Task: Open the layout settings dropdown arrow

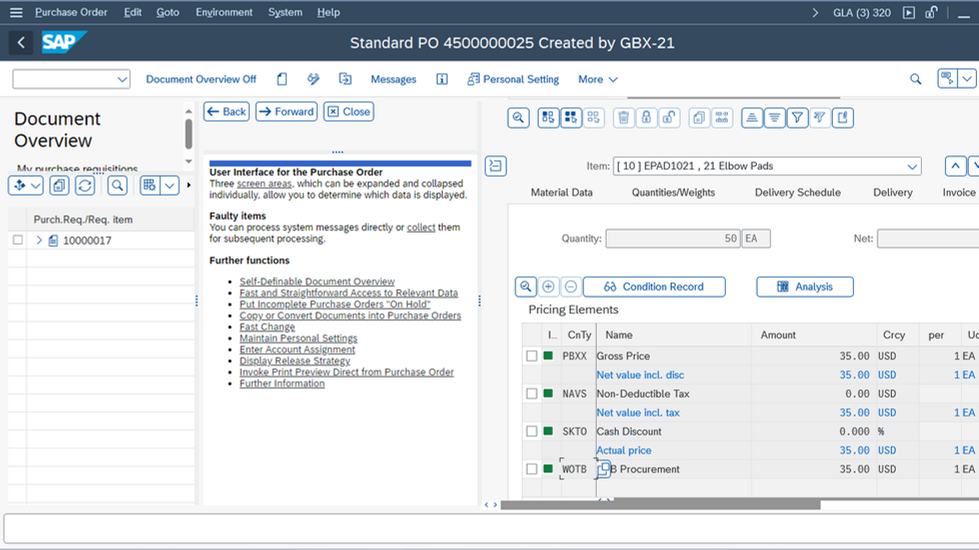Action: 170,185
